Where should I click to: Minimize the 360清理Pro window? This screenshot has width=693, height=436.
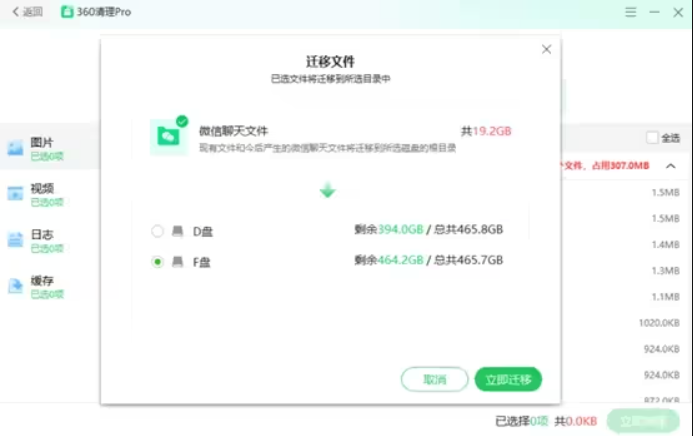[655, 12]
